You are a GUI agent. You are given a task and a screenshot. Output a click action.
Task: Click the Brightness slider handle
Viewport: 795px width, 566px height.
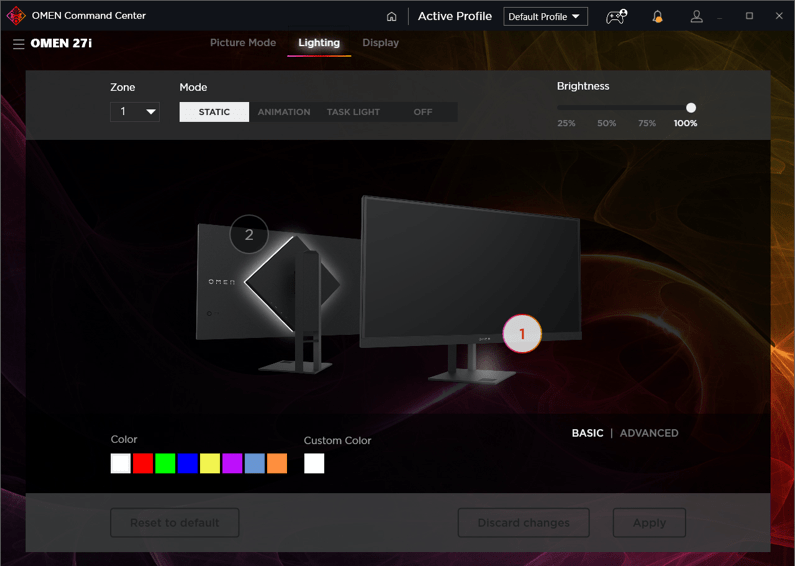[691, 108]
